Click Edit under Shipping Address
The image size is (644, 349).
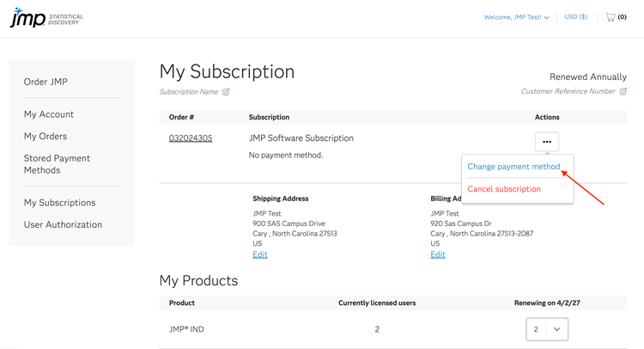[x=260, y=254]
